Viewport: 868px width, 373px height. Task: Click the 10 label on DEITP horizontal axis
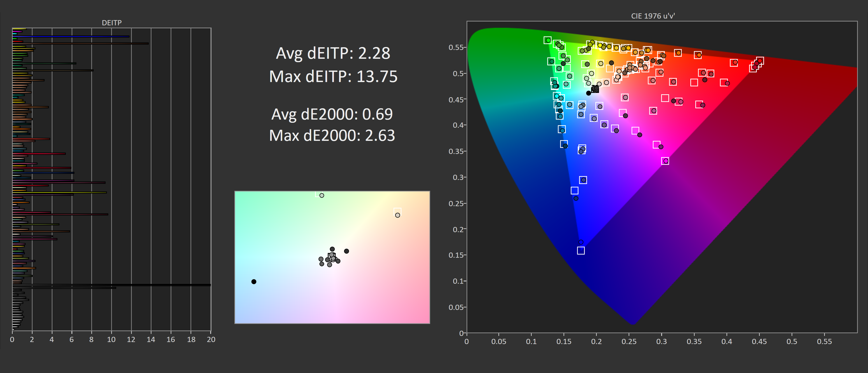(x=111, y=340)
